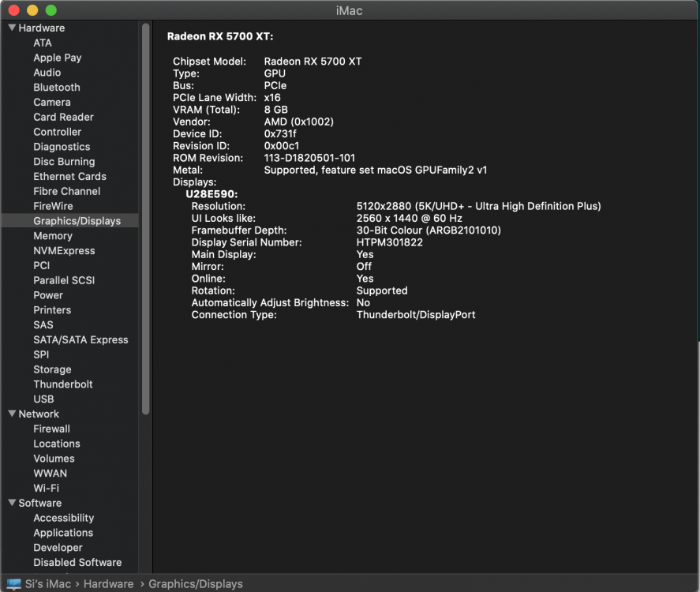Collapse the Hardware section triangle
Viewport: 700px width, 592px height.
tap(12, 28)
